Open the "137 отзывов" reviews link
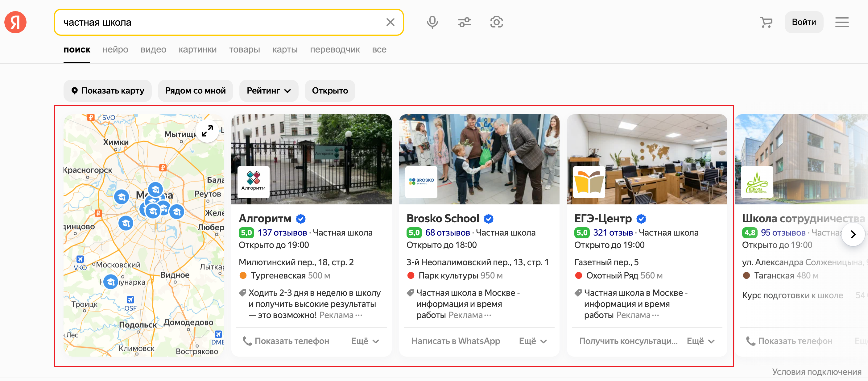 [x=282, y=233]
